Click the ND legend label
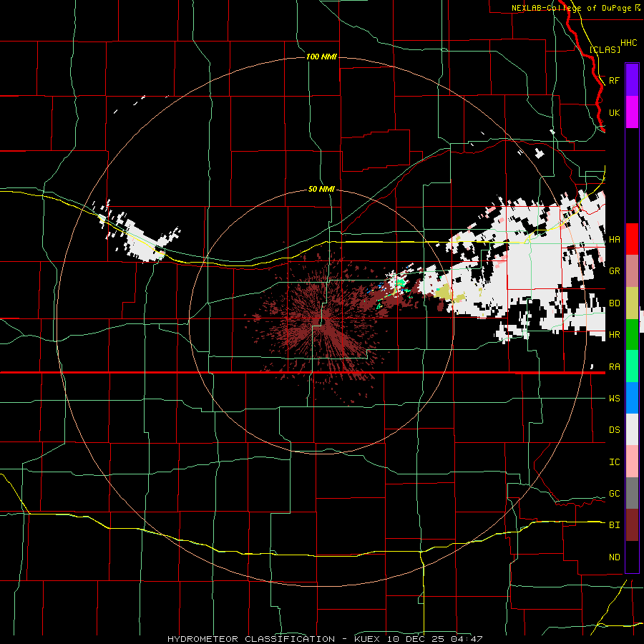This screenshot has height=644, width=644. click(x=615, y=557)
